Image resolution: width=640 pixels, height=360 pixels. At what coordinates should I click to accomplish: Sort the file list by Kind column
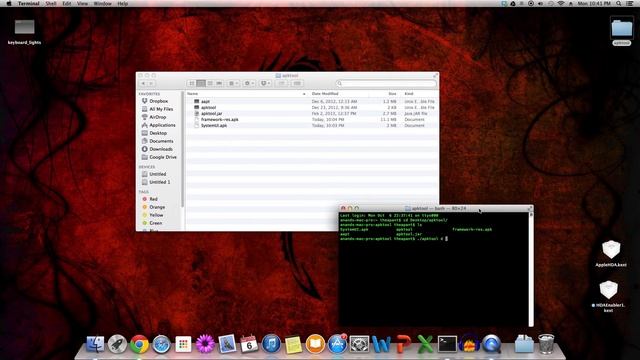coord(420,94)
